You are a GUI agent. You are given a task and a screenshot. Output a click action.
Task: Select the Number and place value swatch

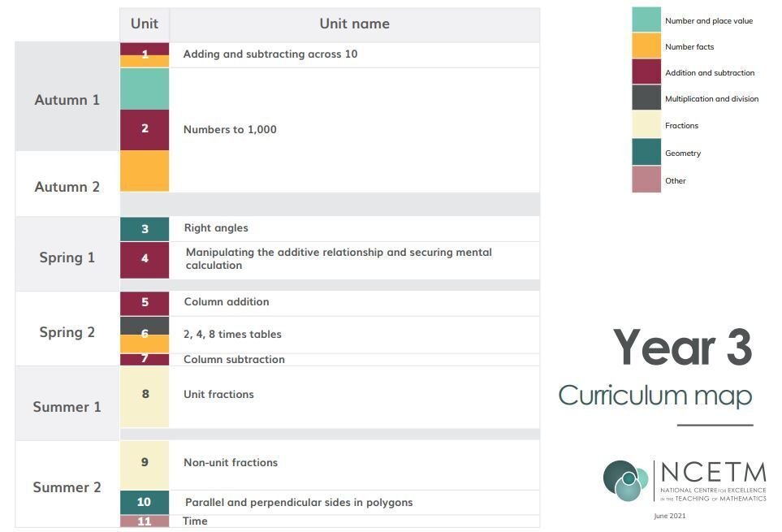tap(646, 19)
